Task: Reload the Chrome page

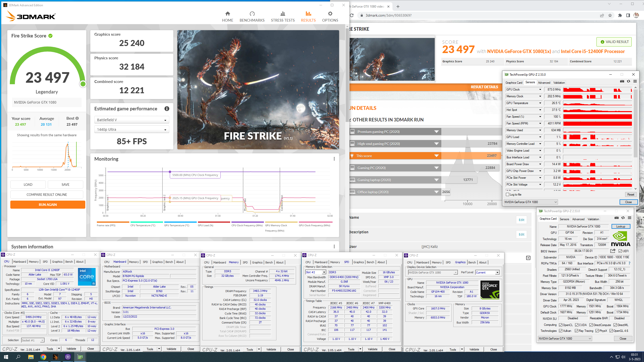Action: tap(352, 15)
